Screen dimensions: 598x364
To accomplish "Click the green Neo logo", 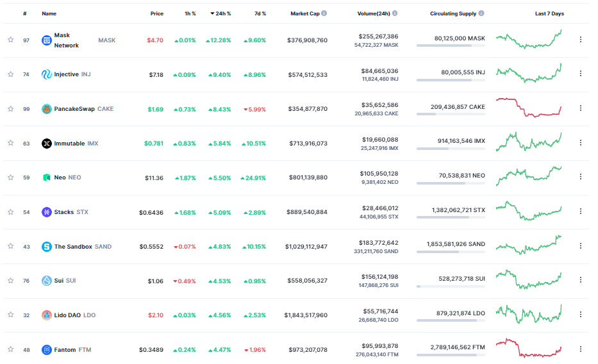I will (x=47, y=178).
